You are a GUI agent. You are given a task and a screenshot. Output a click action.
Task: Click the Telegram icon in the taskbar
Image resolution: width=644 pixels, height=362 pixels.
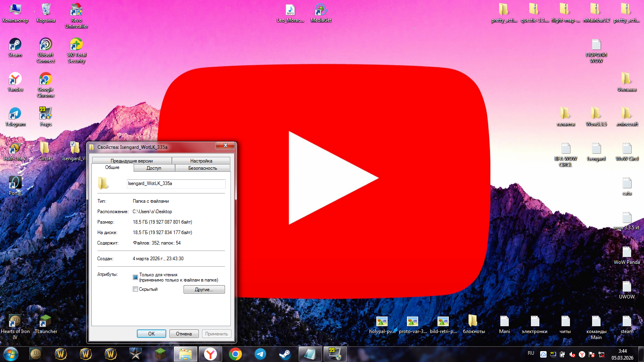pyautogui.click(x=260, y=354)
